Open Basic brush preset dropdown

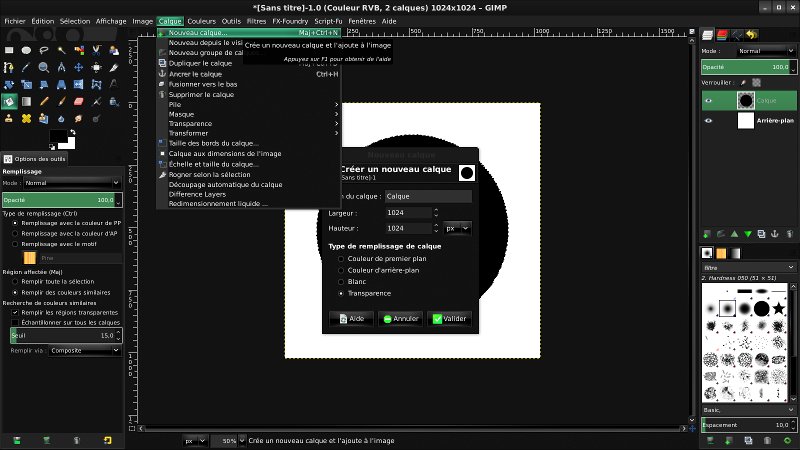coord(748,410)
